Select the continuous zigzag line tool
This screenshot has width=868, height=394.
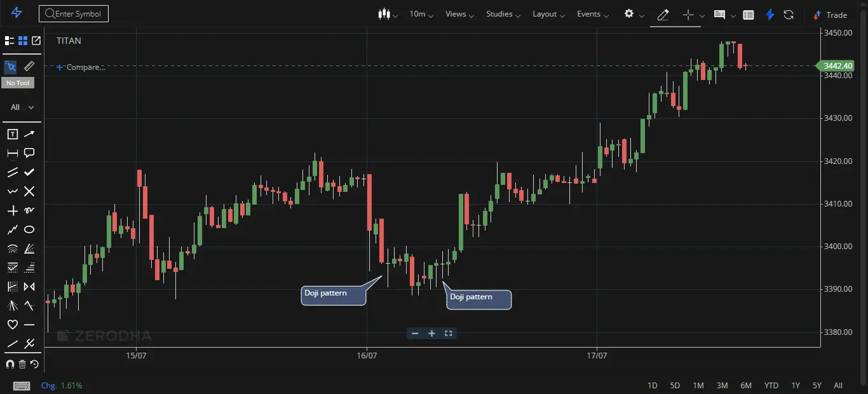[x=12, y=229]
